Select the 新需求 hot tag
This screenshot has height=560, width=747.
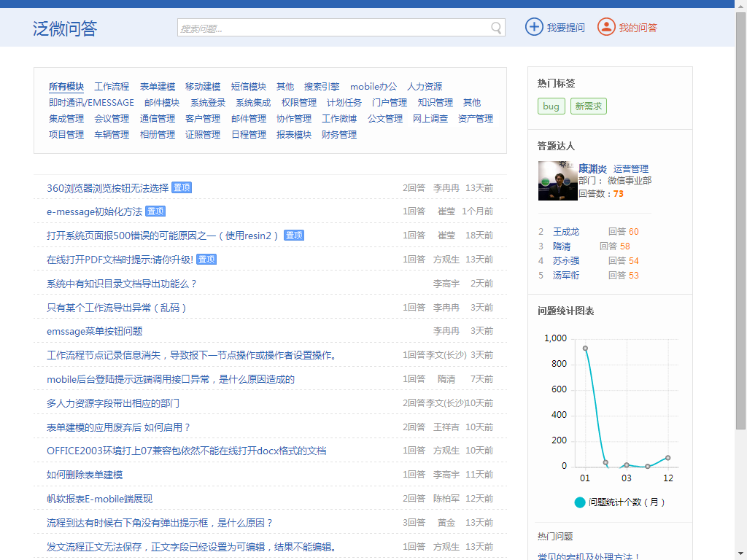click(588, 106)
